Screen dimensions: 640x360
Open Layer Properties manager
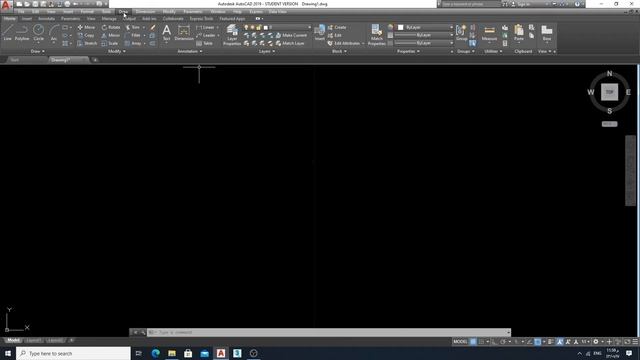[x=232, y=35]
